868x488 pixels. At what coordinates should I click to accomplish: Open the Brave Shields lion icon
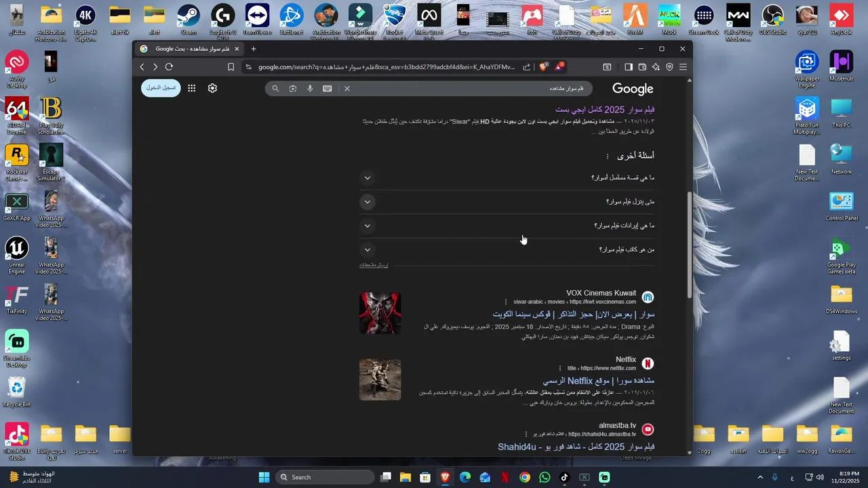click(543, 66)
